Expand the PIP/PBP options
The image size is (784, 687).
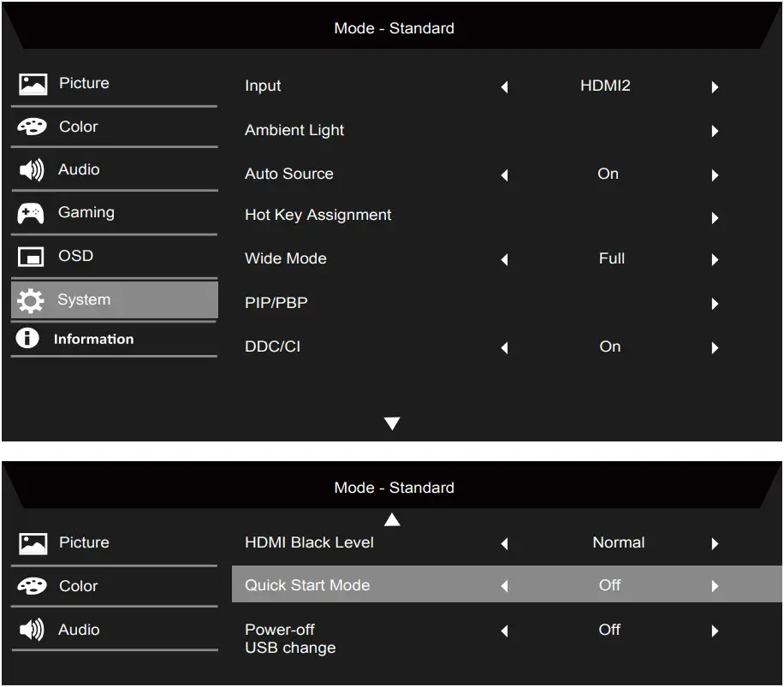pos(715,304)
